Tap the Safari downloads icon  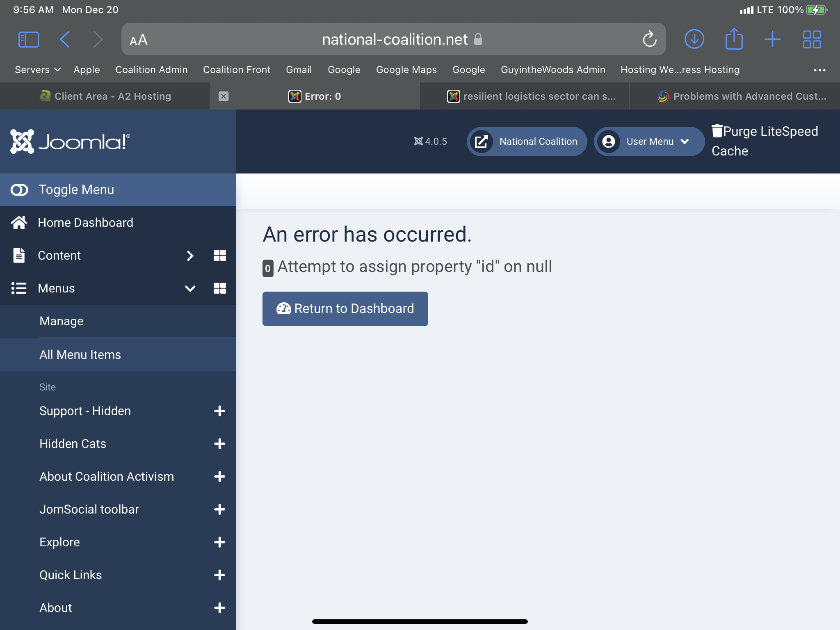click(x=694, y=39)
